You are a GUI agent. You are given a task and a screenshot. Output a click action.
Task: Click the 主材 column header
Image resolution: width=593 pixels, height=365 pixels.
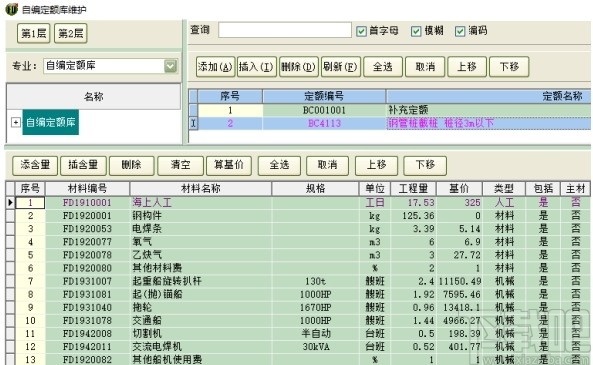576,188
